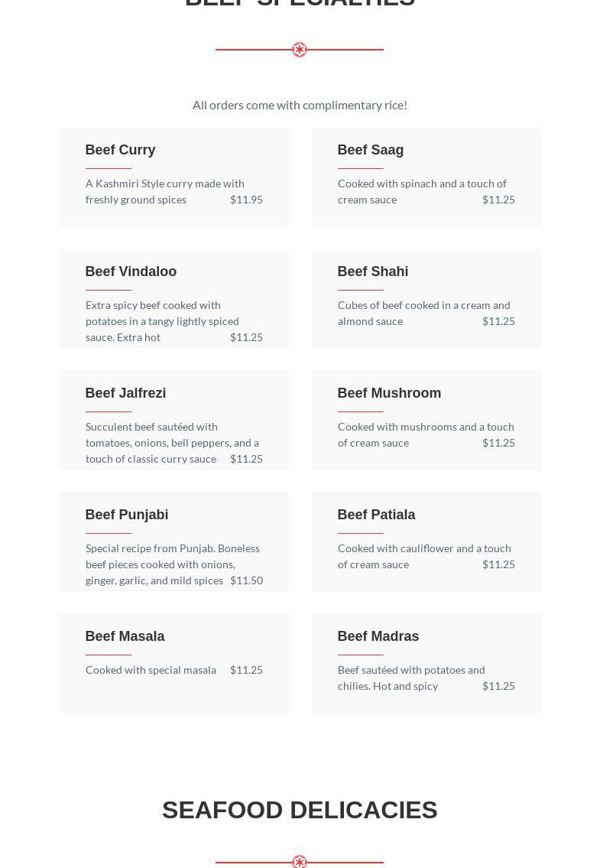Open the Beef Punjabi item
This screenshot has width=600, height=868.
[x=127, y=515]
